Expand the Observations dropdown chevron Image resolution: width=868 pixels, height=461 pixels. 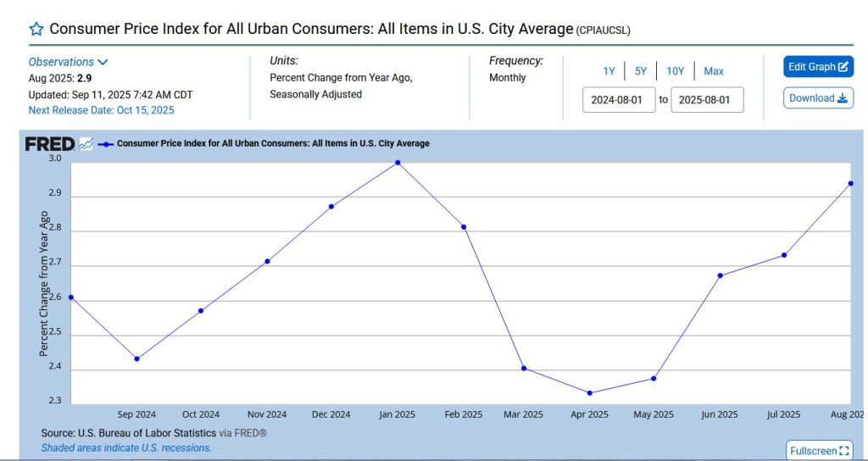coord(103,62)
